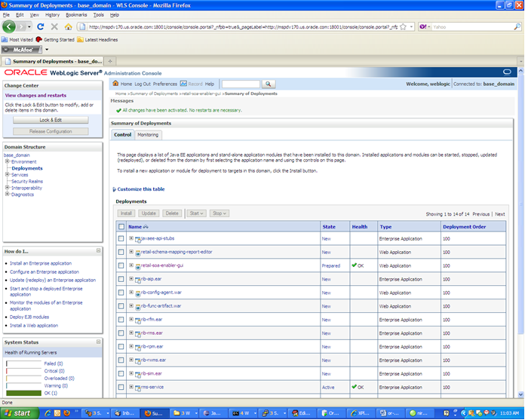Open the Firefox home page icon
This screenshot has height=420, width=525.
pyautogui.click(x=69, y=27)
